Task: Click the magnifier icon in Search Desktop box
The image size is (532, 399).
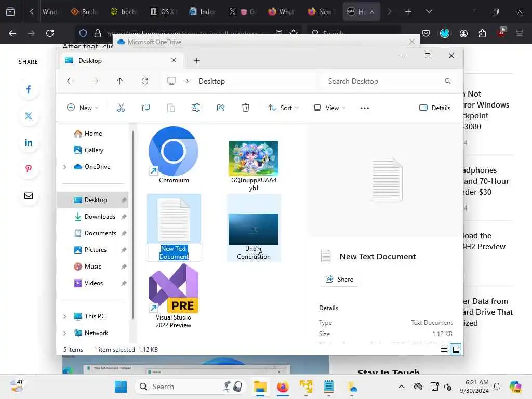Action: [447, 81]
